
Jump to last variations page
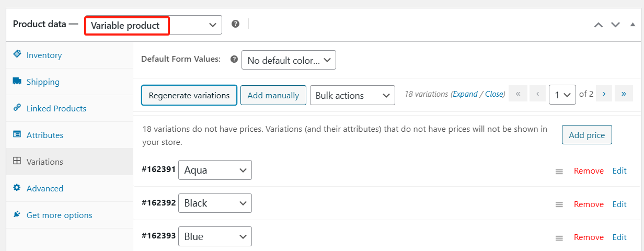pyautogui.click(x=624, y=95)
